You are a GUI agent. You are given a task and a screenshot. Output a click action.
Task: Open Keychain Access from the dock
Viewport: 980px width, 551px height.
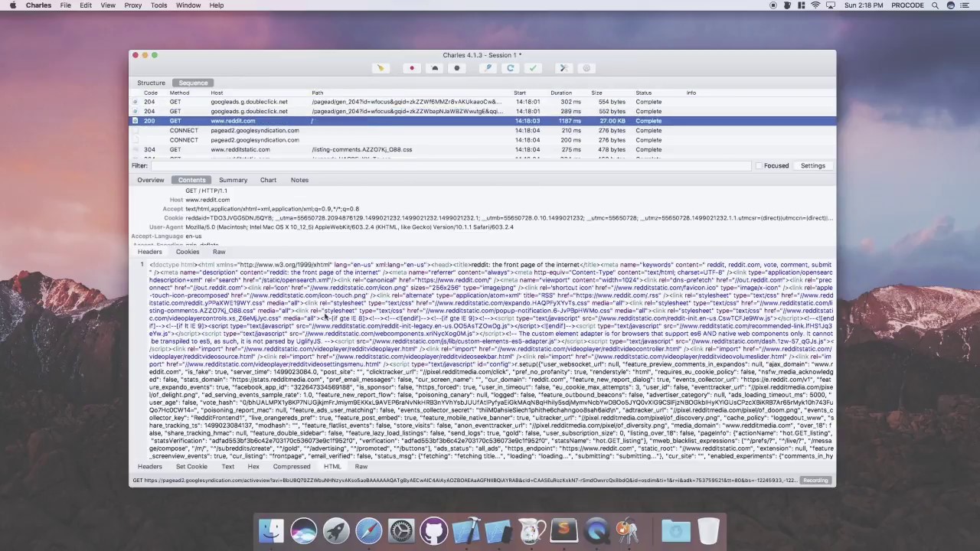click(x=629, y=530)
